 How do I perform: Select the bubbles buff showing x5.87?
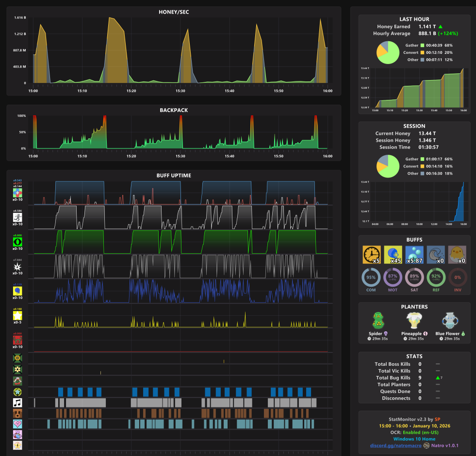tap(414, 255)
